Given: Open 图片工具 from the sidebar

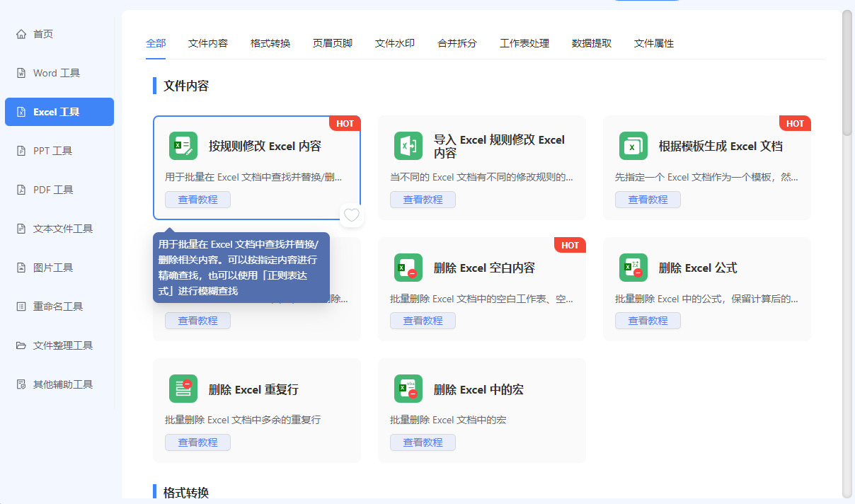Looking at the screenshot, I should (53, 268).
